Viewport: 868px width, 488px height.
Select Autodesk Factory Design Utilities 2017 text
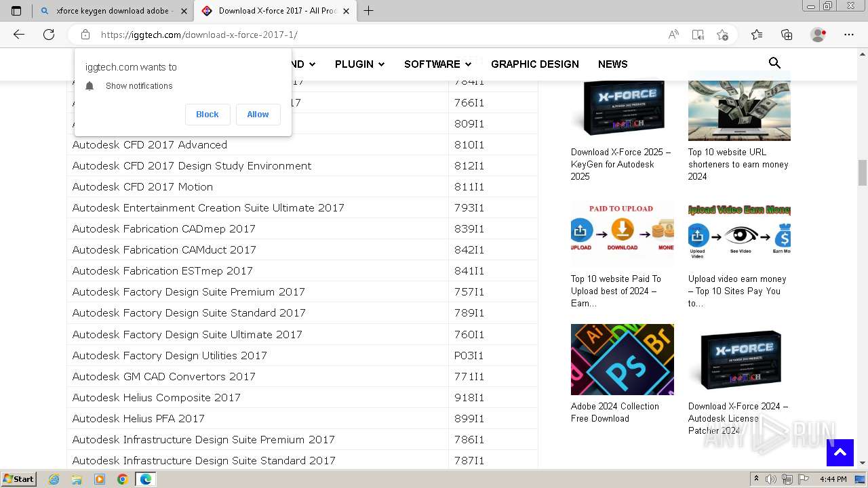tap(170, 356)
